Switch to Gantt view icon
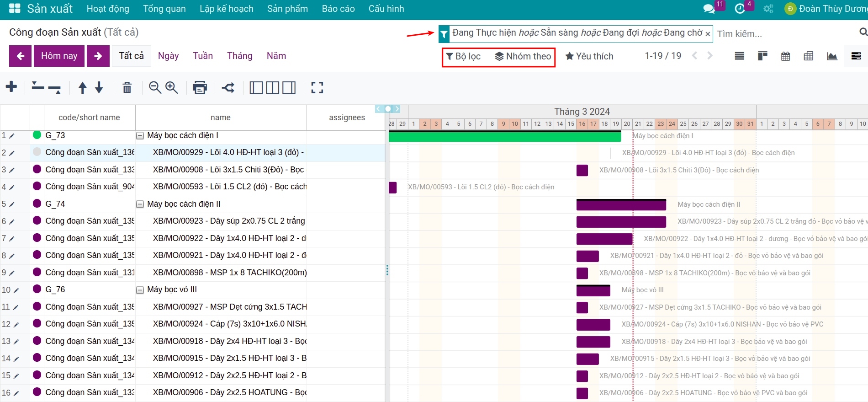Viewport: 868px width, 402px height. pos(856,56)
